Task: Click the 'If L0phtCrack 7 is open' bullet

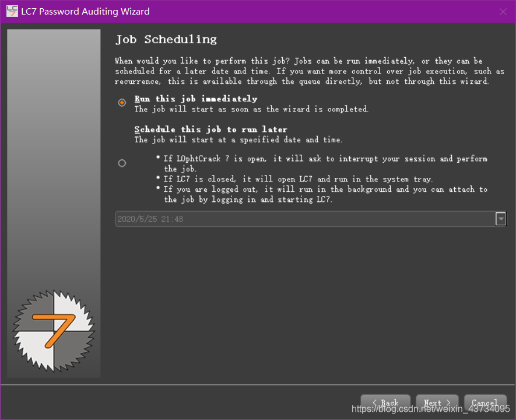Action: (x=321, y=163)
